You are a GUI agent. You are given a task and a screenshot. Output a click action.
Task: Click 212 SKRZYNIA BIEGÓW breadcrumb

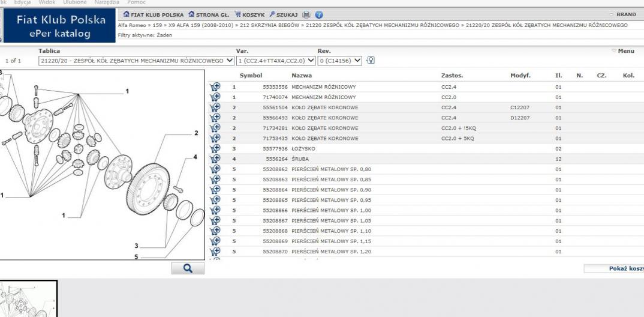coord(270,25)
